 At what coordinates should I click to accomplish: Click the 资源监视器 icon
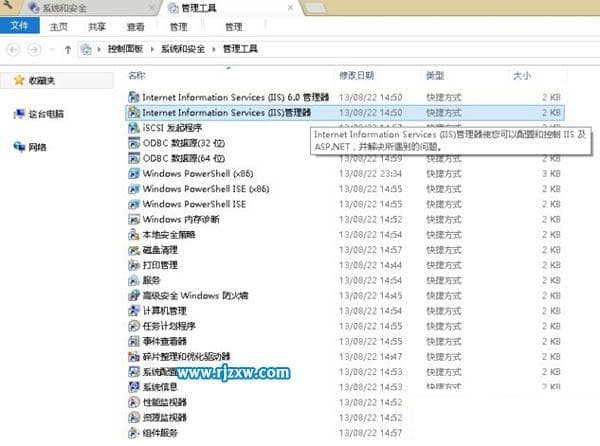click(134, 417)
